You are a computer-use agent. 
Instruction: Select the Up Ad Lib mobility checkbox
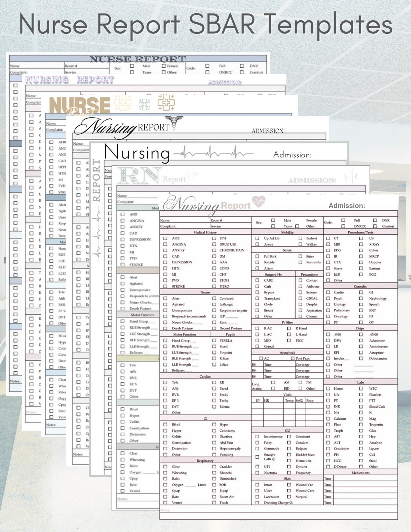(257, 238)
